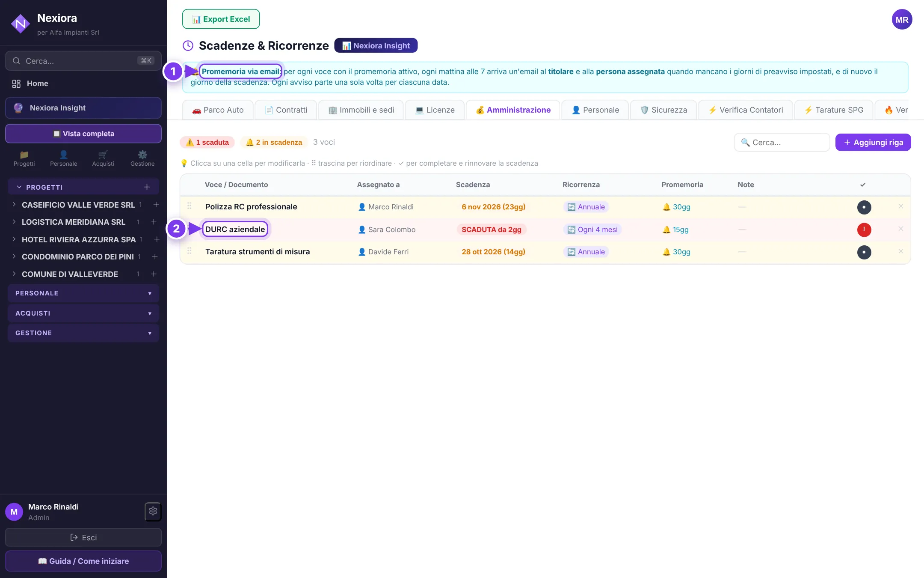Focus the sidebar Cerca search field
The width and height of the screenshot is (924, 578).
[83, 61]
